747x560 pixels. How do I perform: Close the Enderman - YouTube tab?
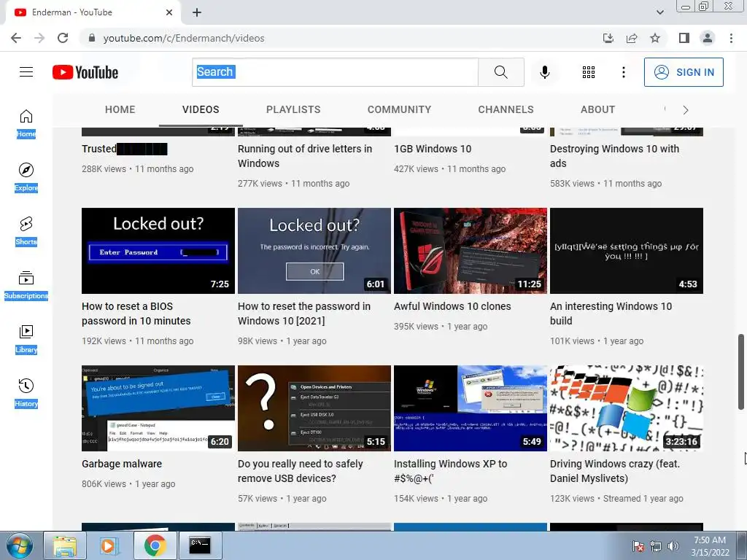click(169, 12)
